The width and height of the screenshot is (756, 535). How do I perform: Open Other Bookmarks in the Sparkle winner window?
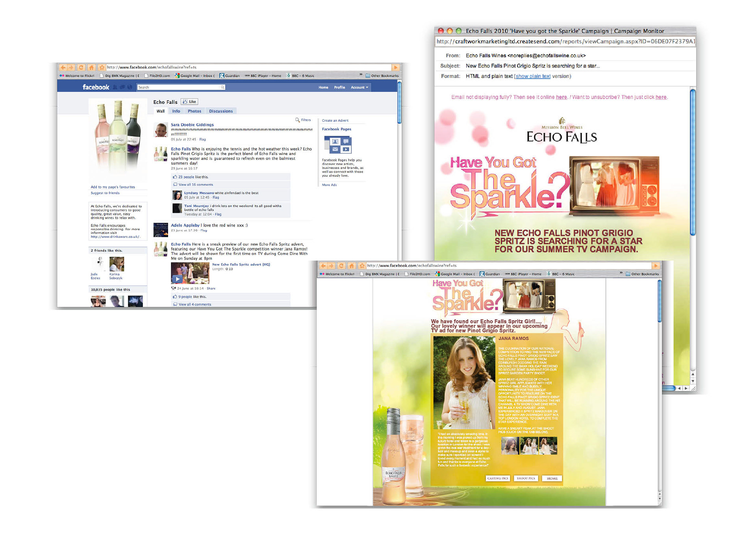[x=642, y=274]
